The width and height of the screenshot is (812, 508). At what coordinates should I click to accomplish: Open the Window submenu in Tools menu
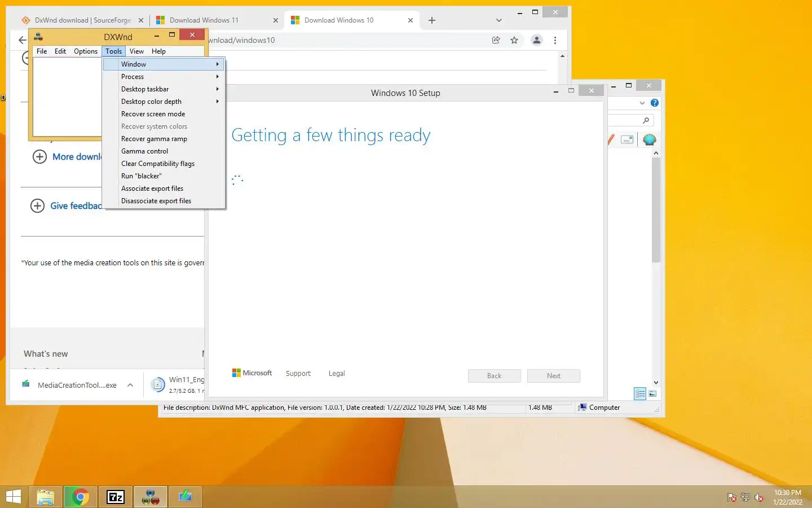coord(164,64)
